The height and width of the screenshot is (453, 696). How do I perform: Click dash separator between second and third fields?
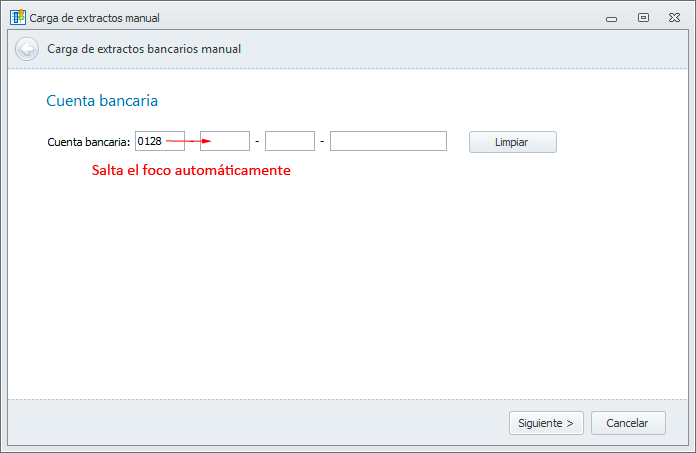pos(257,141)
